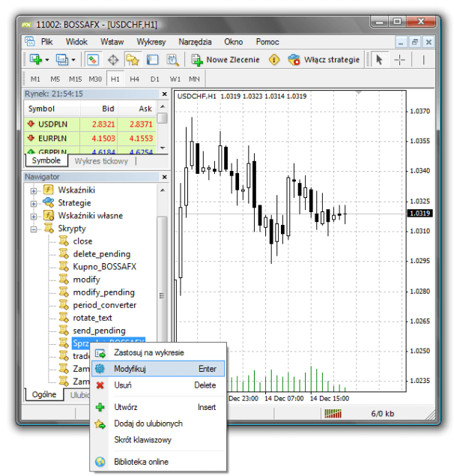Screen dimensions: 454x476
Task: Switch to M5 timeframe
Action: 55,79
